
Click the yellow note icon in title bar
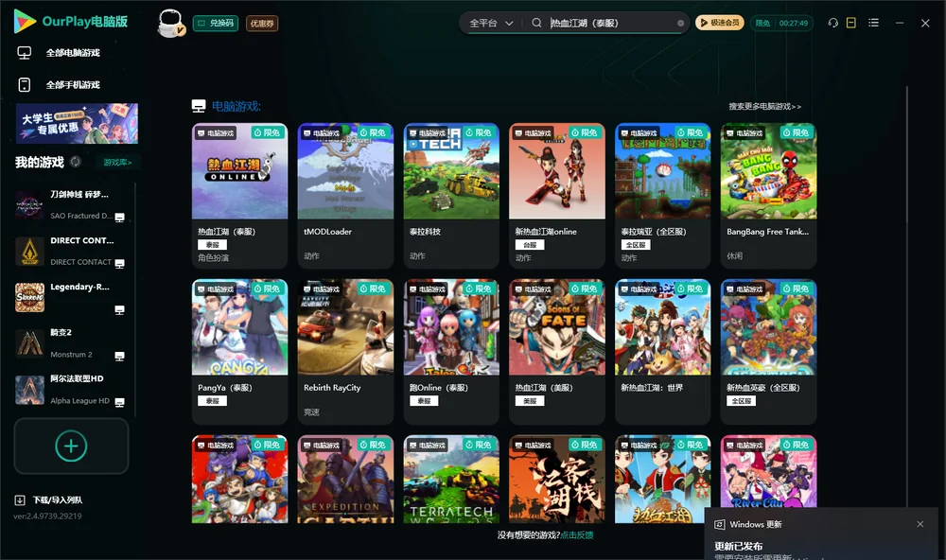coord(851,23)
